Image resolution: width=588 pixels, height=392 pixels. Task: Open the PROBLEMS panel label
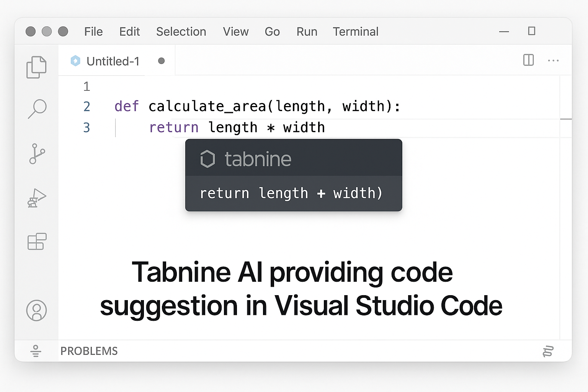coord(89,351)
